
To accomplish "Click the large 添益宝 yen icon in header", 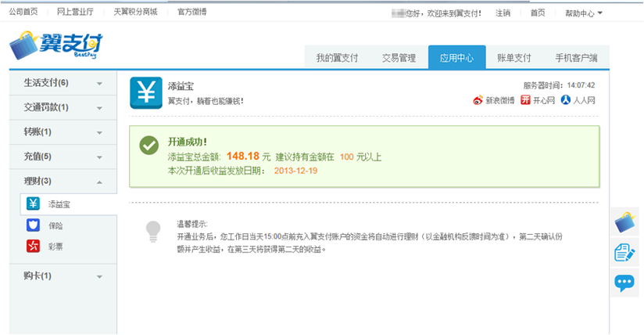I will tap(146, 93).
